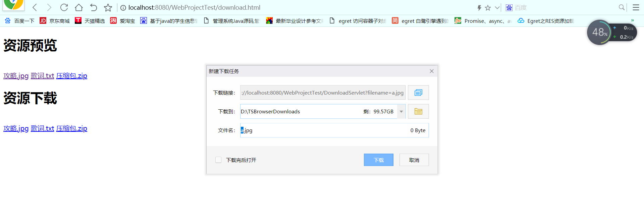
Task: Reload the page with refresh icon
Action: coord(64,7)
